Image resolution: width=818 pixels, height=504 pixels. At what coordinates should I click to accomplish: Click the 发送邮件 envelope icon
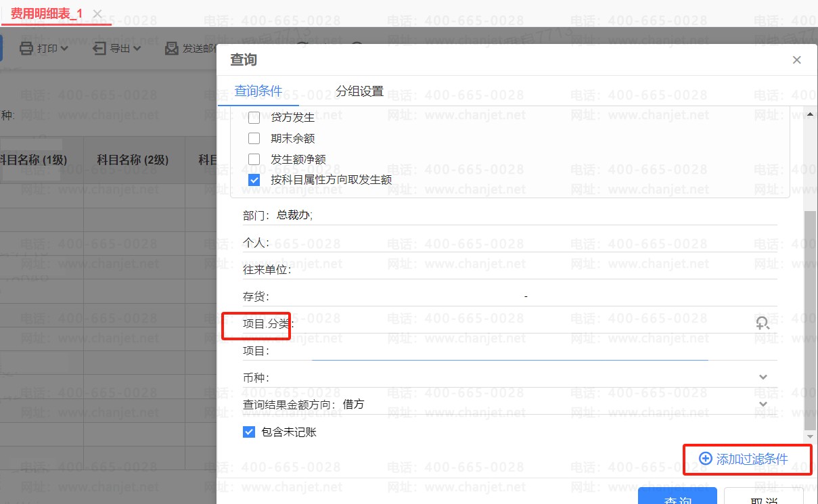tap(172, 49)
